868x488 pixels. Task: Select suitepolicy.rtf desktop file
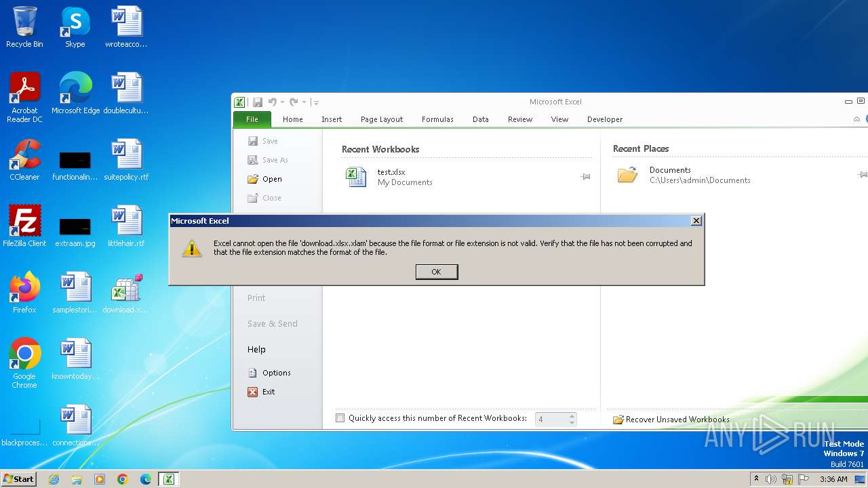point(126,160)
